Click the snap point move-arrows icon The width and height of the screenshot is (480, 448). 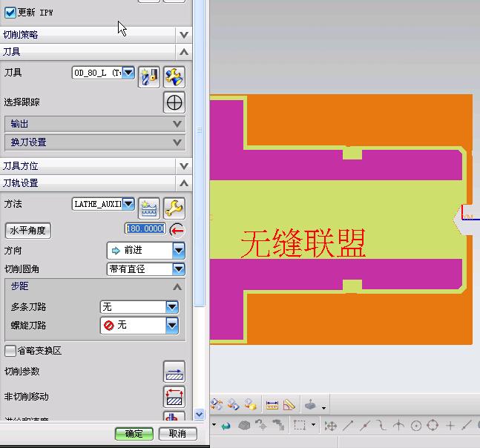click(331, 426)
